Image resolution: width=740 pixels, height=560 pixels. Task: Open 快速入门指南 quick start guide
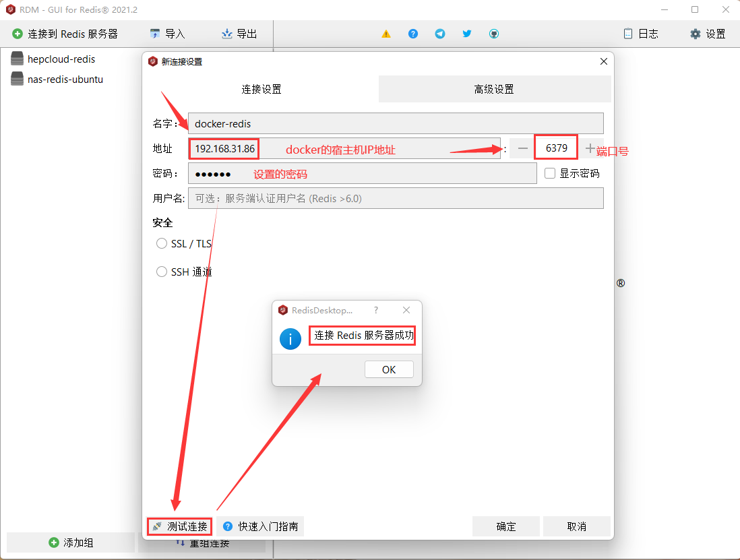pyautogui.click(x=261, y=526)
